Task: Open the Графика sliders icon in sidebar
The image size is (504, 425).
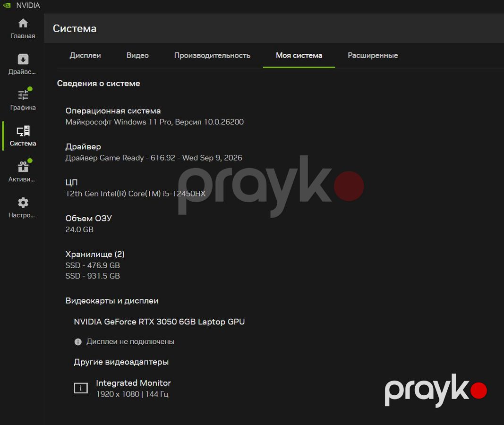Action: [23, 95]
